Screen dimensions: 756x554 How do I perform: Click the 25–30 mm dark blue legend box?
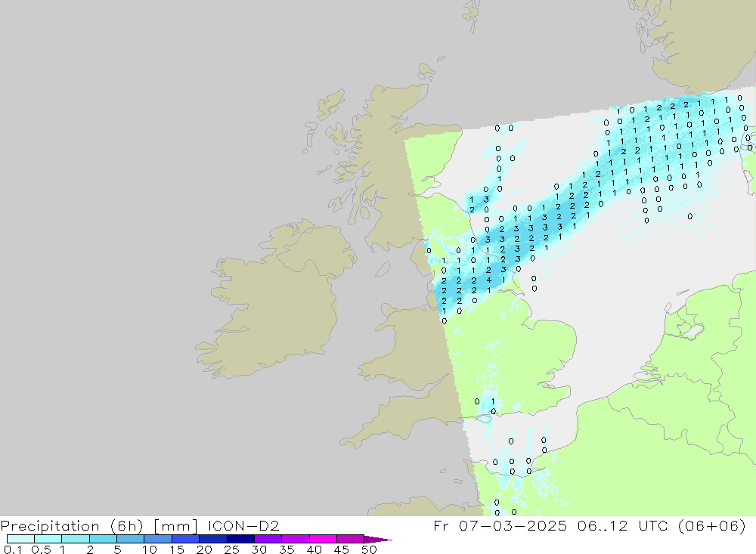pyautogui.click(x=240, y=539)
